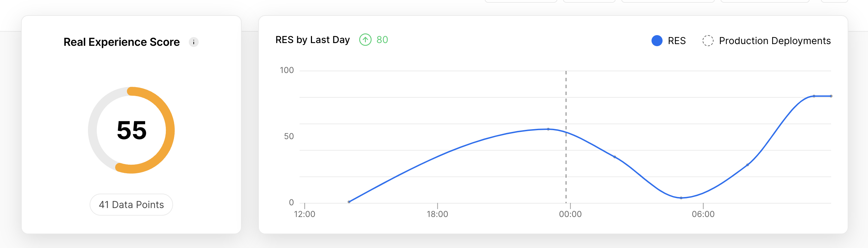Image resolution: width=868 pixels, height=248 pixels.
Task: Select the first chart data point at value zero
Action: click(349, 202)
